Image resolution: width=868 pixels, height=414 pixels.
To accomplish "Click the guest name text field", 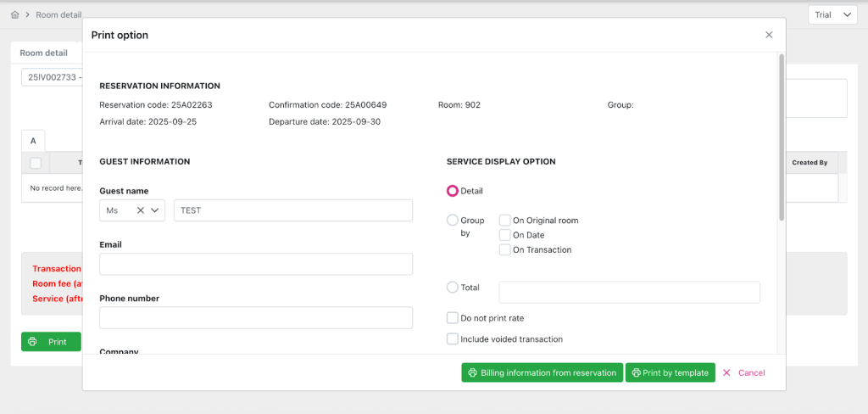I will [x=292, y=210].
